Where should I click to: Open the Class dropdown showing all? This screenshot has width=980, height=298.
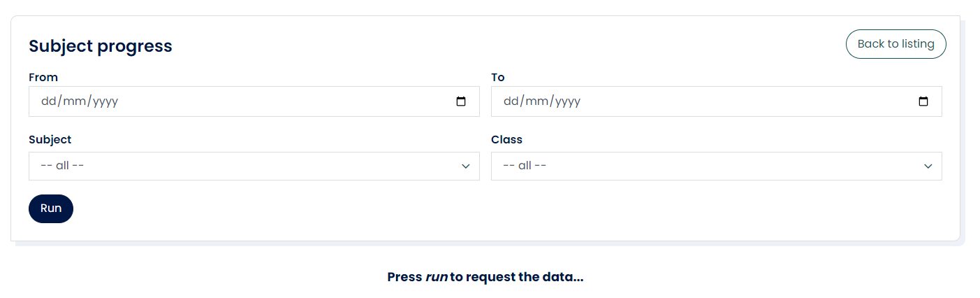[705, 166]
